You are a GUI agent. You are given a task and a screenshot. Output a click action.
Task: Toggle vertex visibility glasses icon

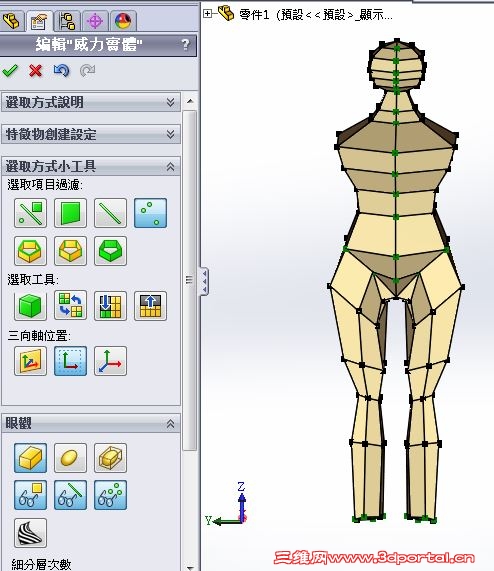point(110,495)
